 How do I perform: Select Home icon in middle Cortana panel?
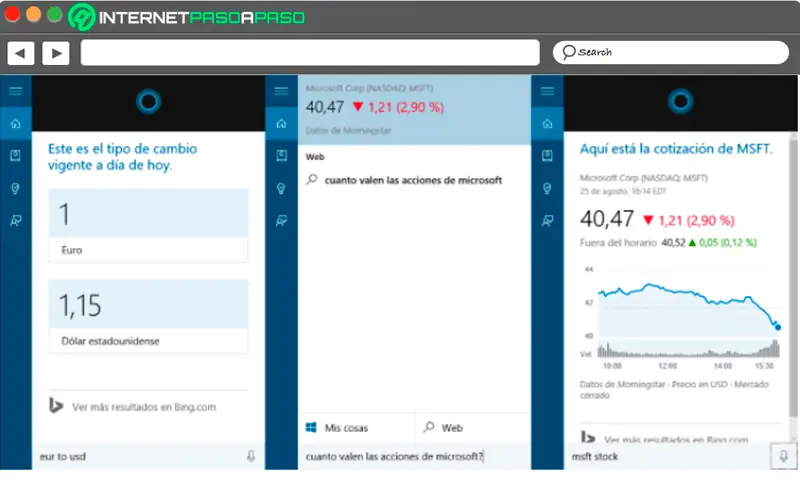coord(281,123)
